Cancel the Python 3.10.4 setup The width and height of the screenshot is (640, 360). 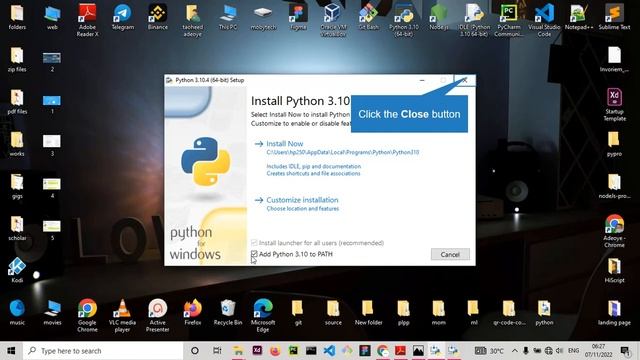coord(450,254)
